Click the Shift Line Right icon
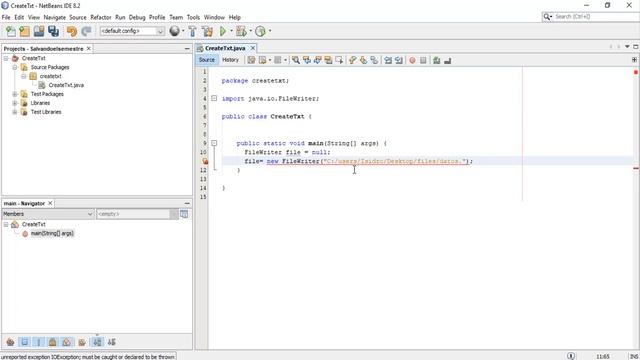Screen dimensions: 640x360 click(x=399, y=60)
